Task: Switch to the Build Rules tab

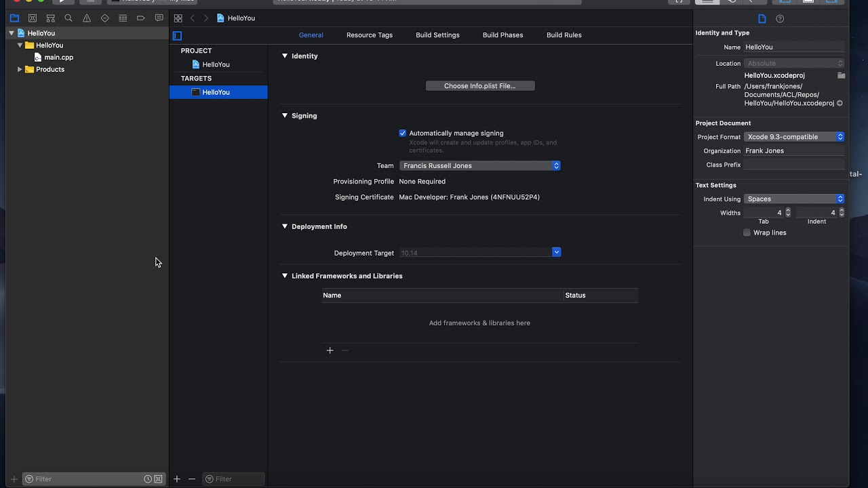Action: click(x=564, y=35)
